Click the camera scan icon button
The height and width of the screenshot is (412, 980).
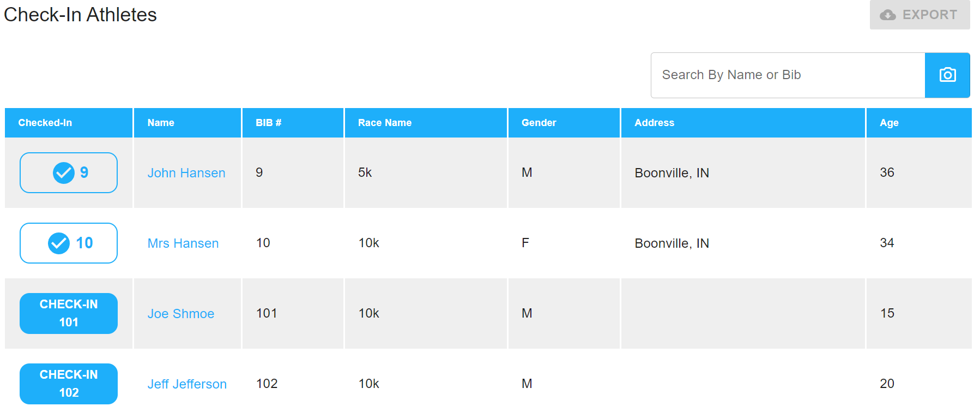point(947,75)
